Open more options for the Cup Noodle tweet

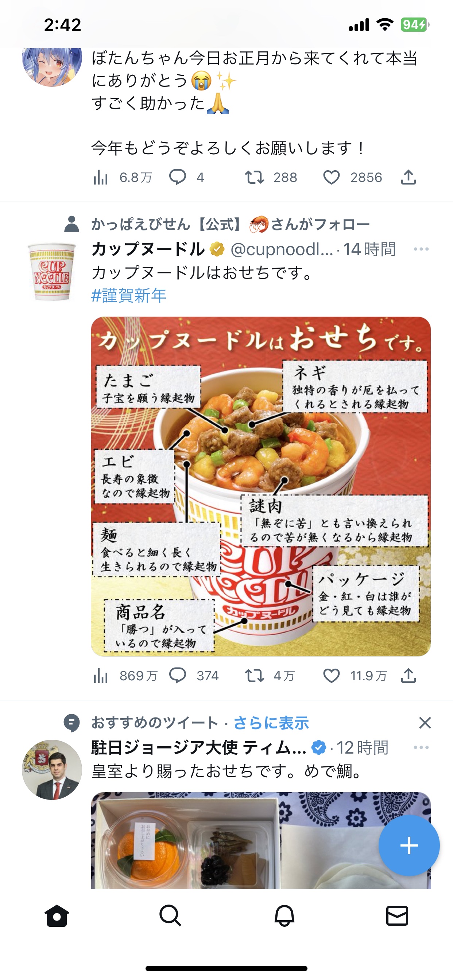coord(421,249)
